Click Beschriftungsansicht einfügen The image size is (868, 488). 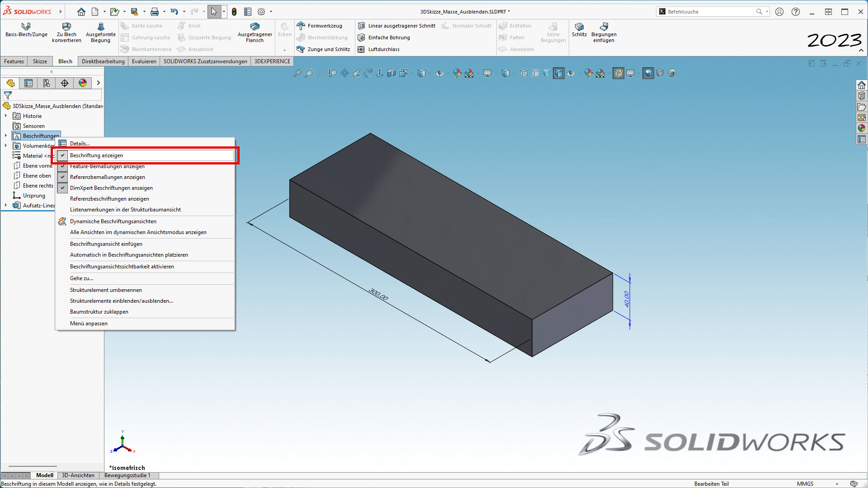(x=145, y=244)
